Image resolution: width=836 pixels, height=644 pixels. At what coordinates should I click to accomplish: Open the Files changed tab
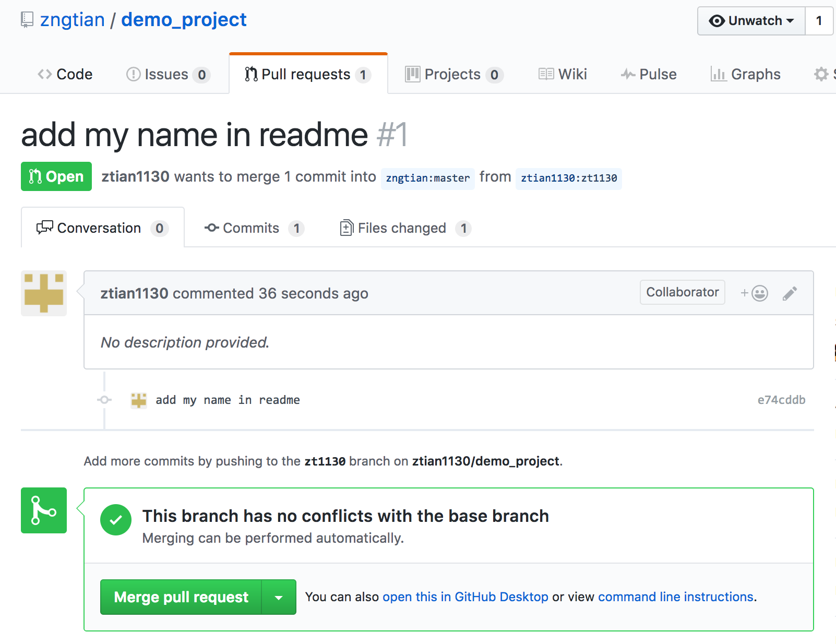(405, 228)
